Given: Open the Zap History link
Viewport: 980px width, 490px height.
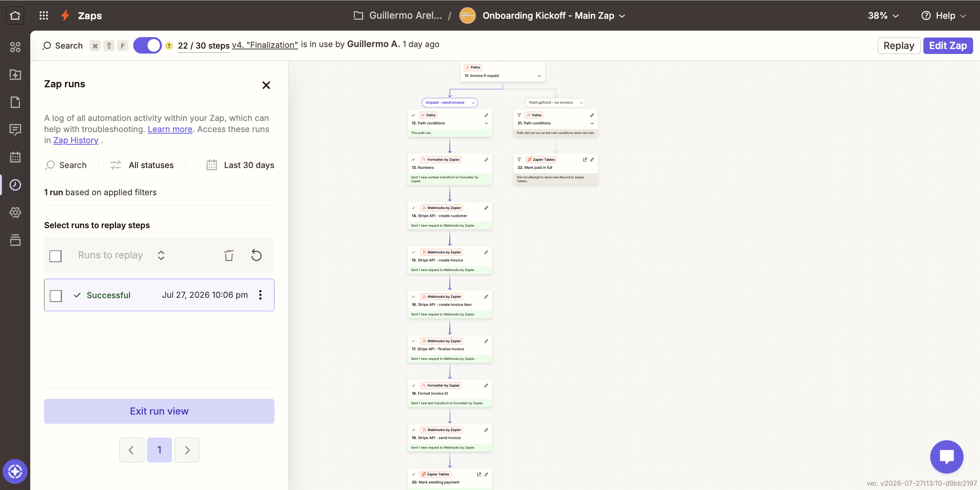Looking at the screenshot, I should [x=76, y=140].
